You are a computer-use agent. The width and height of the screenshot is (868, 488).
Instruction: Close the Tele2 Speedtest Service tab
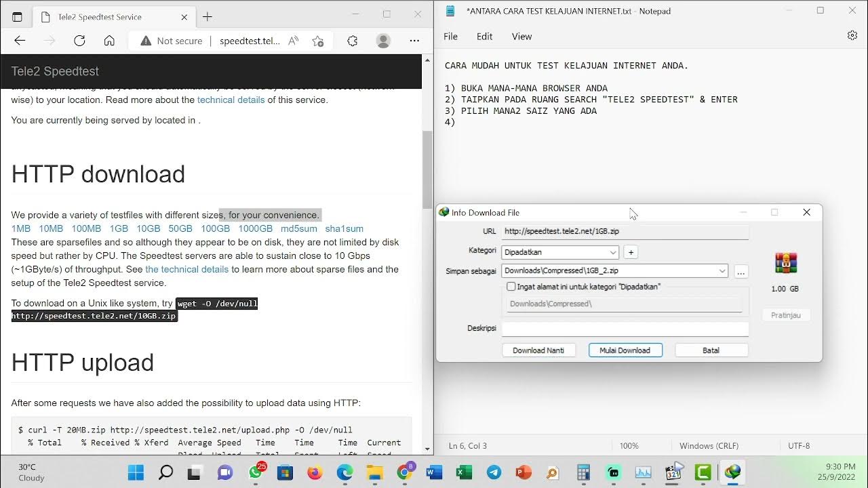point(184,17)
